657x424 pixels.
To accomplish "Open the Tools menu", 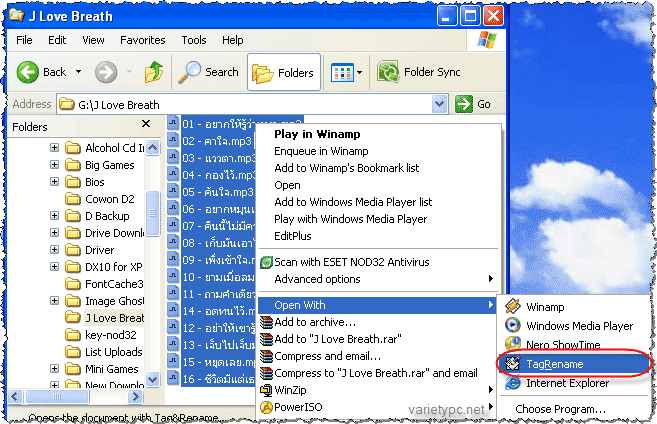I will point(194,40).
